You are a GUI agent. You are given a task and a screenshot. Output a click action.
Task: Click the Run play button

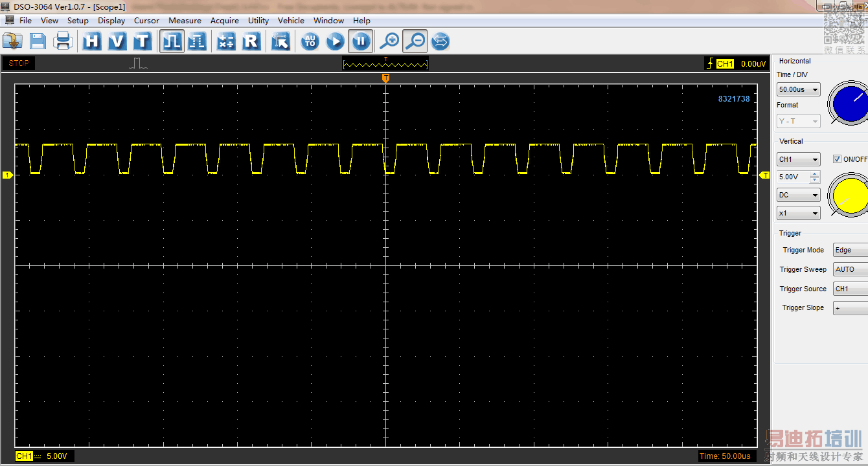point(335,41)
